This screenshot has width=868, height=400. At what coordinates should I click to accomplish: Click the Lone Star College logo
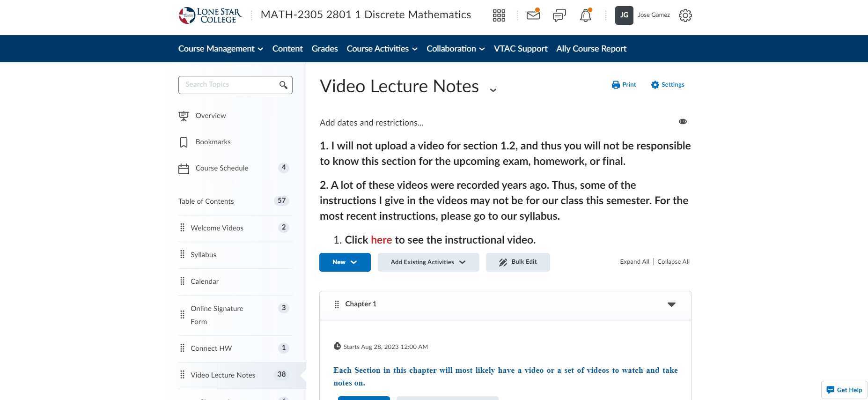tap(210, 15)
